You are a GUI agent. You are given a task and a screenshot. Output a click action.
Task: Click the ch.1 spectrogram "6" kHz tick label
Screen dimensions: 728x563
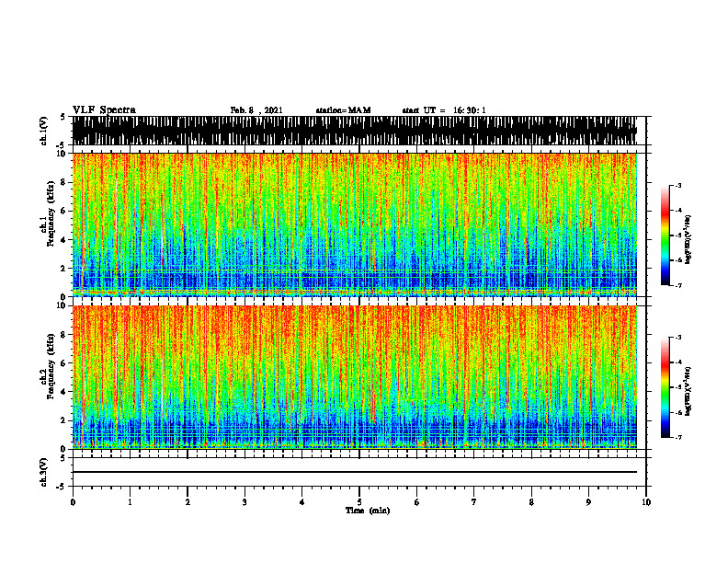[x=63, y=212]
